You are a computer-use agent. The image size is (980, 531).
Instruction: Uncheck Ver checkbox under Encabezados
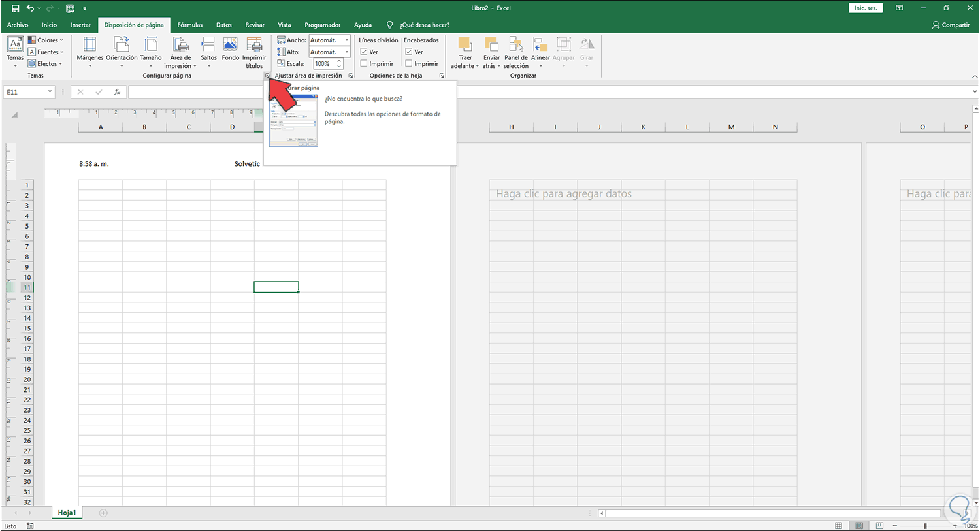pyautogui.click(x=409, y=52)
